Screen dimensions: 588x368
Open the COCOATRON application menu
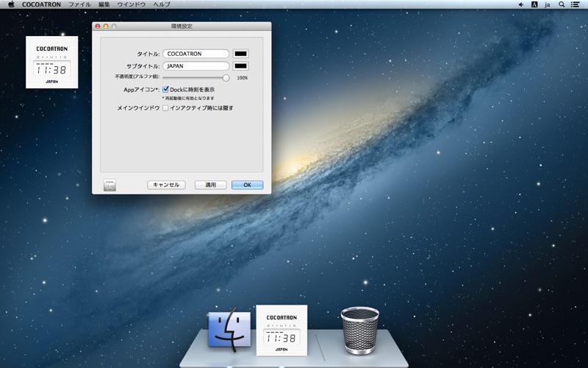[x=41, y=4]
